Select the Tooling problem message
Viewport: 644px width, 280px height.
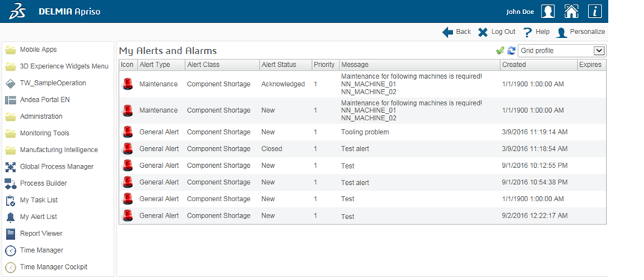(x=365, y=132)
